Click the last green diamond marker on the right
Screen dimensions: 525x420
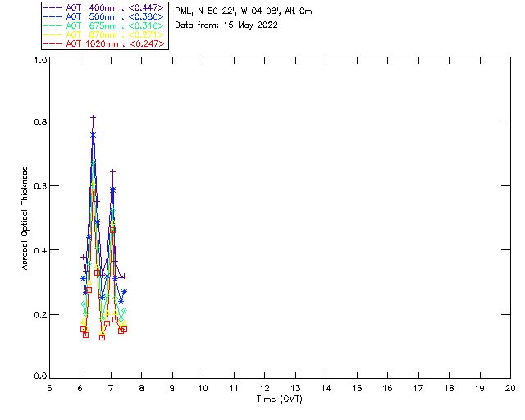tap(124, 311)
